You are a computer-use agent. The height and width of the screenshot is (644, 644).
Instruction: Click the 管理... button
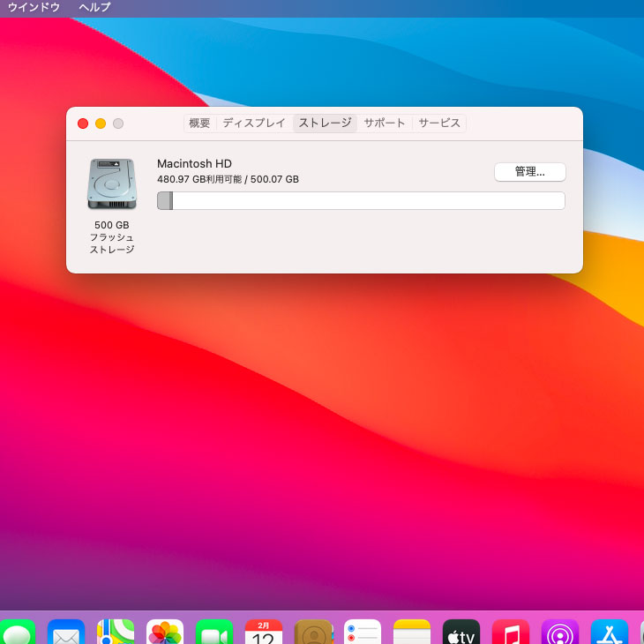[529, 172]
